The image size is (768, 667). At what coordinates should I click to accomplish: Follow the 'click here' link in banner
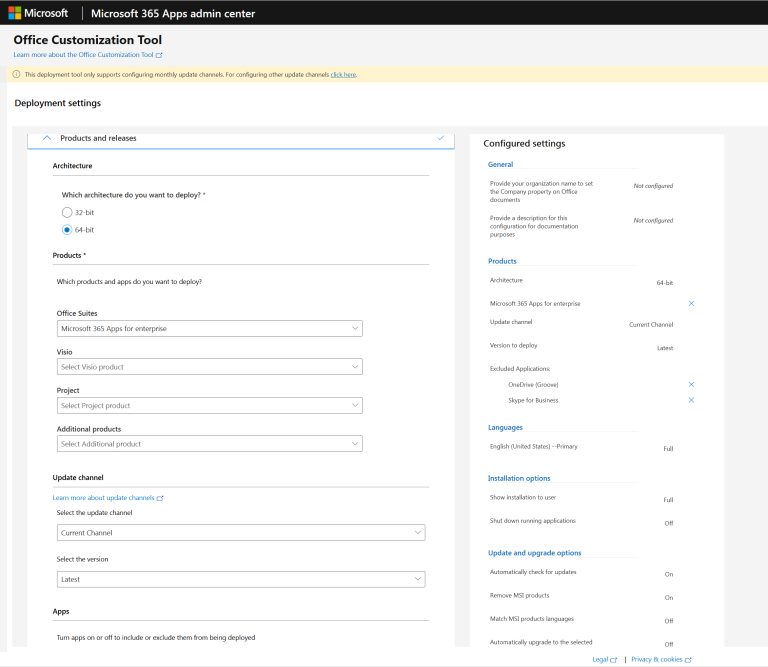[343, 75]
